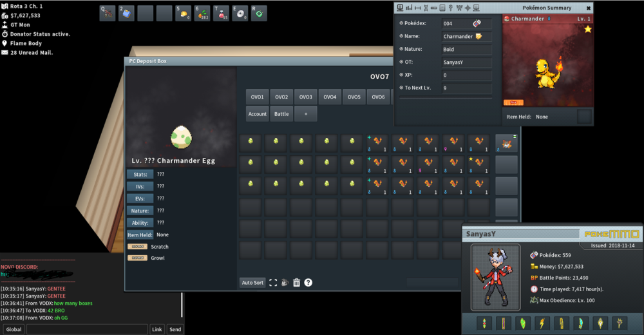644x335 pixels.
Task: Open the first computer icon in Summary toolbar
Action: [x=400, y=8]
